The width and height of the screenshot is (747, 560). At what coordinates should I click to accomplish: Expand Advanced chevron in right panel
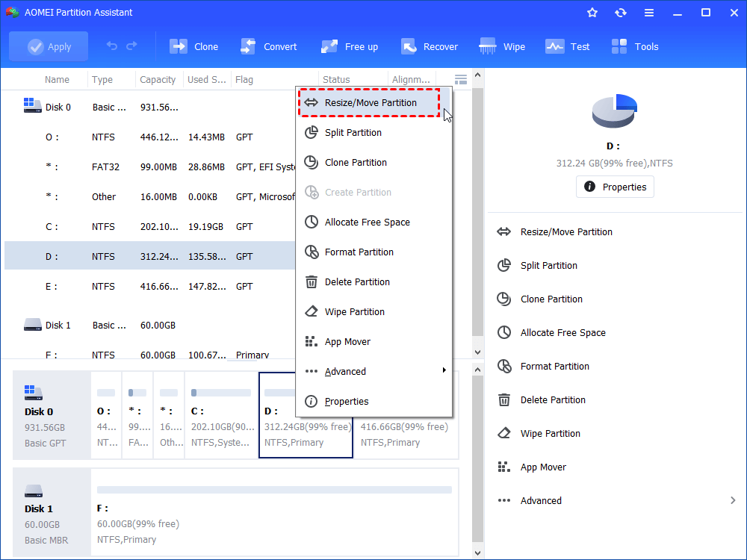coord(733,500)
